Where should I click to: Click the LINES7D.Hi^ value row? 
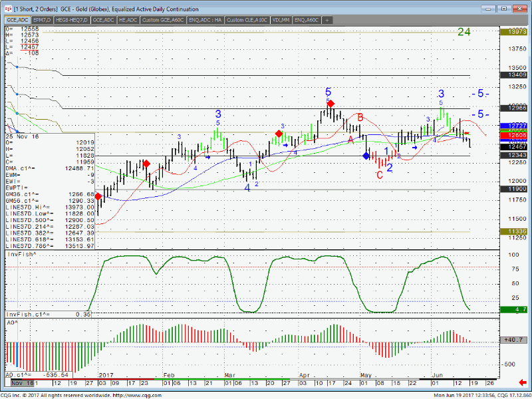tap(50, 207)
